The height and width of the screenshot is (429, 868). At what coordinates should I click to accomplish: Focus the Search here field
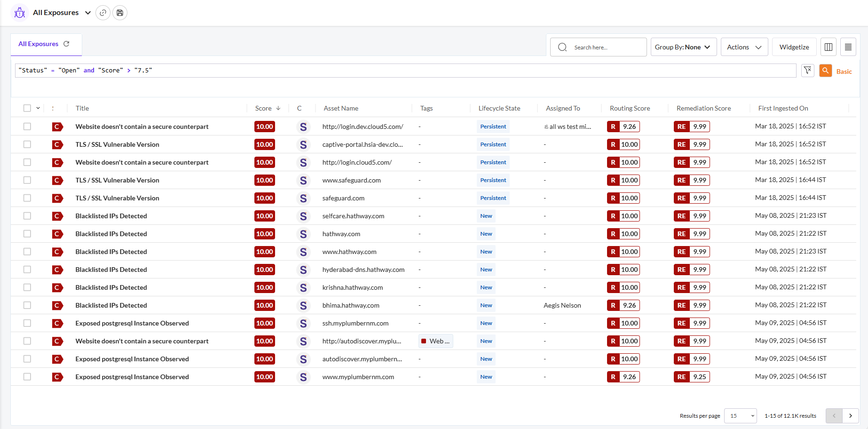click(x=599, y=47)
